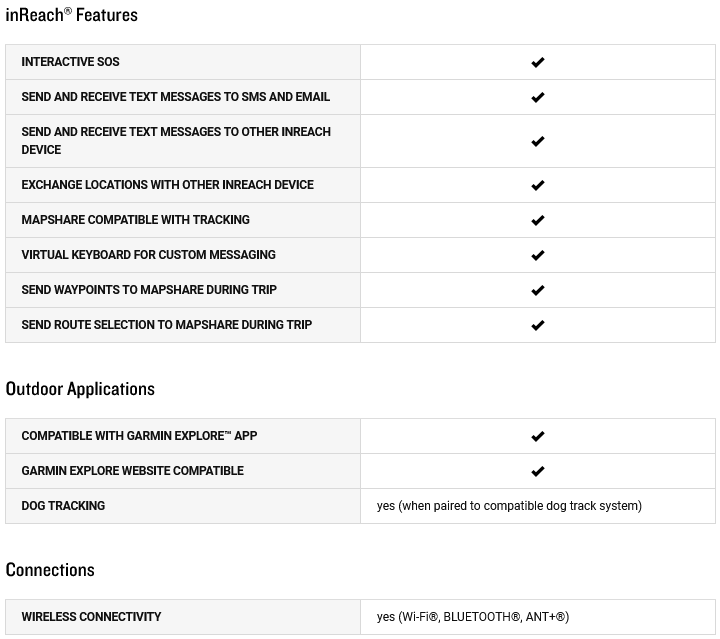Click the Dog Tracking row label
Screen dimensions: 720x639
pyautogui.click(x=63, y=506)
